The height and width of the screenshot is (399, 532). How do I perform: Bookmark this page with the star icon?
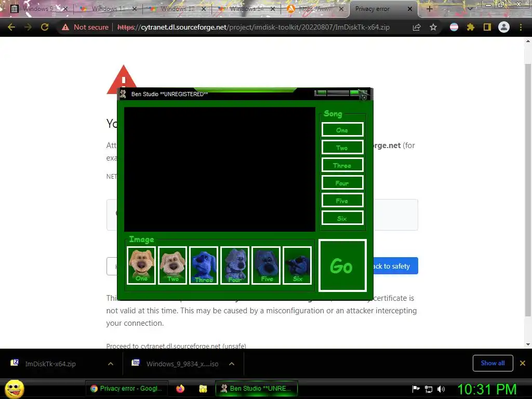point(433,27)
